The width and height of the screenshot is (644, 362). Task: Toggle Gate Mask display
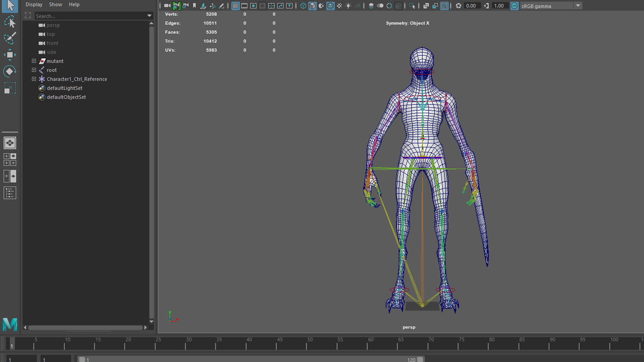pyautogui.click(x=262, y=6)
